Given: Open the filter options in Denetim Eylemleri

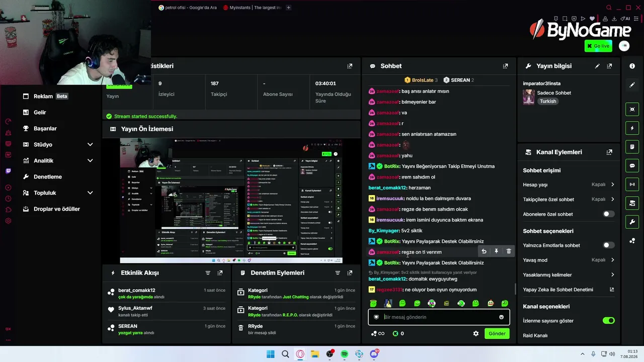Looking at the screenshot, I should coord(338,273).
